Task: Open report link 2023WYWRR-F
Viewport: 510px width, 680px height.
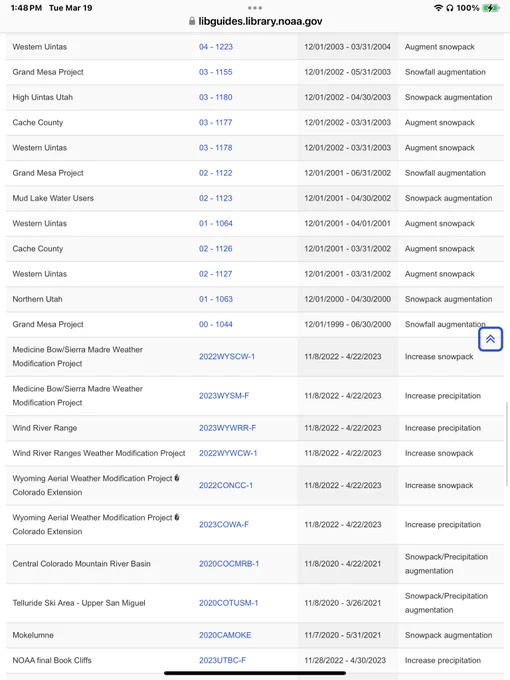Action: point(227,428)
